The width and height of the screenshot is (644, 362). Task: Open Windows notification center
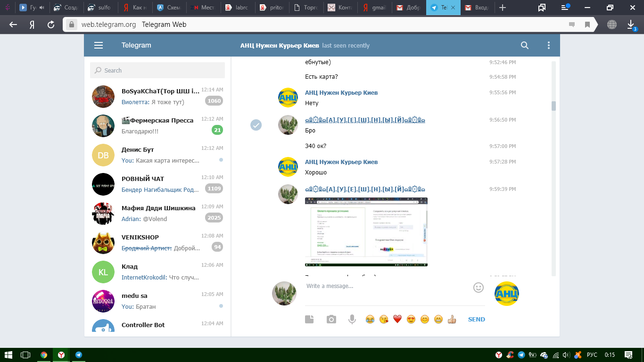point(628,355)
